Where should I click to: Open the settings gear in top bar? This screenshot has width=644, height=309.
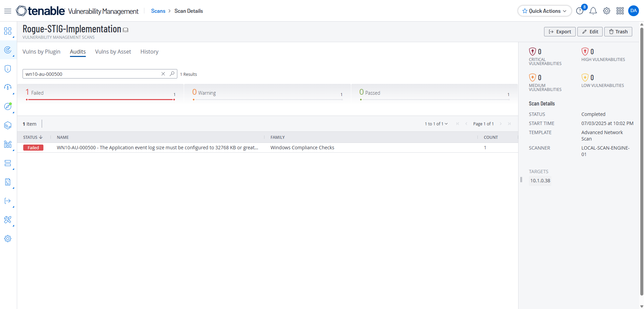(x=607, y=11)
